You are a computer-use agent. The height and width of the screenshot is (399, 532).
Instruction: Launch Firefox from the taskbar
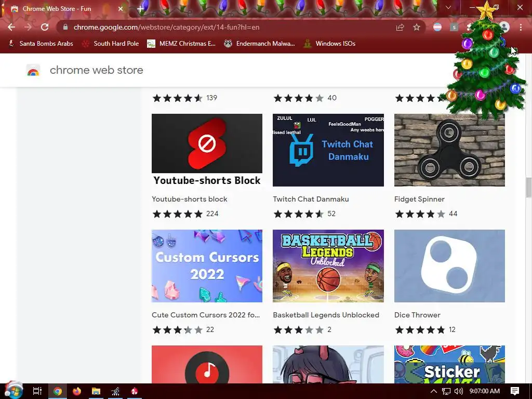(77, 391)
